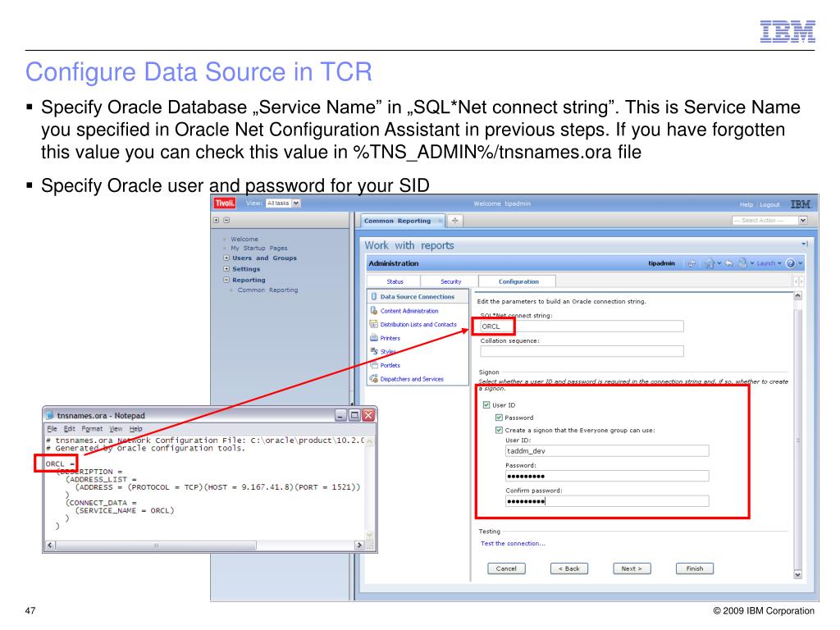Viewport: 840px width, 630px height.
Task: Click the configuration pane scroll-down arrow
Action: [x=797, y=574]
